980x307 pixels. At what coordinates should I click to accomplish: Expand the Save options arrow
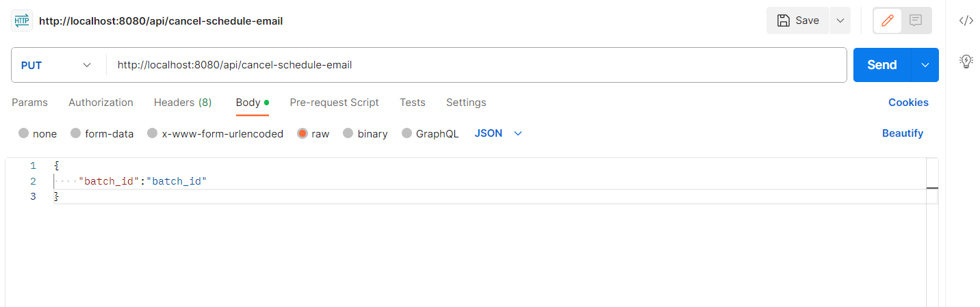pos(840,21)
